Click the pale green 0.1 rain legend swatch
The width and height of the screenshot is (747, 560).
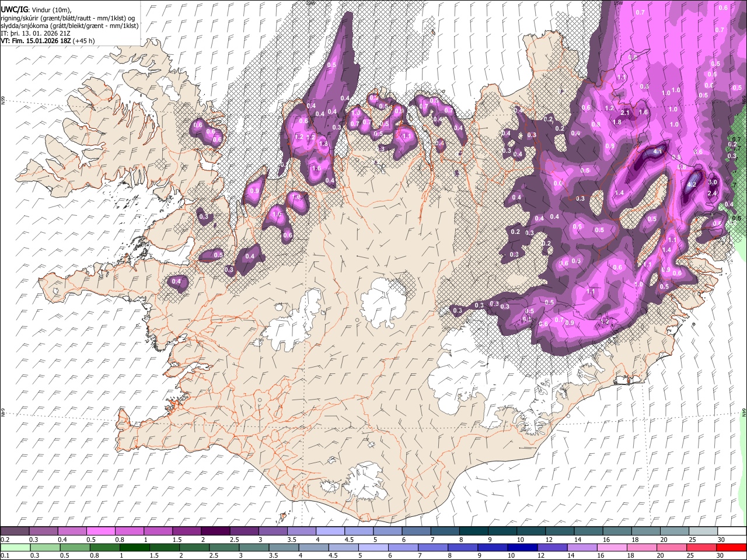pyautogui.click(x=15, y=547)
